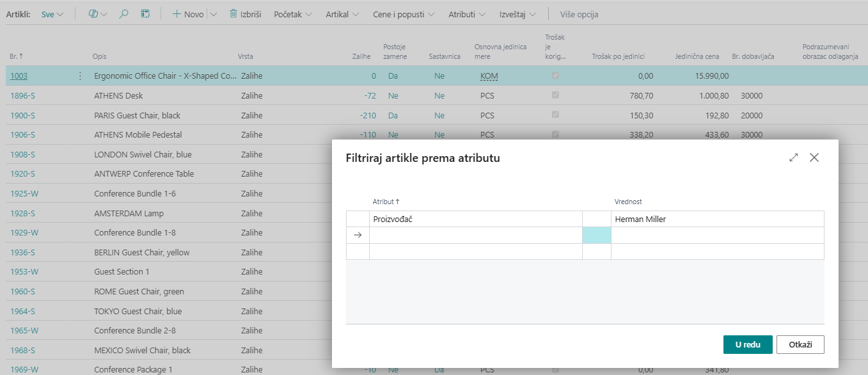Toggle the cost-adjusted checkbox for ATHENS Desk
This screenshot has height=375, width=868.
click(555, 95)
